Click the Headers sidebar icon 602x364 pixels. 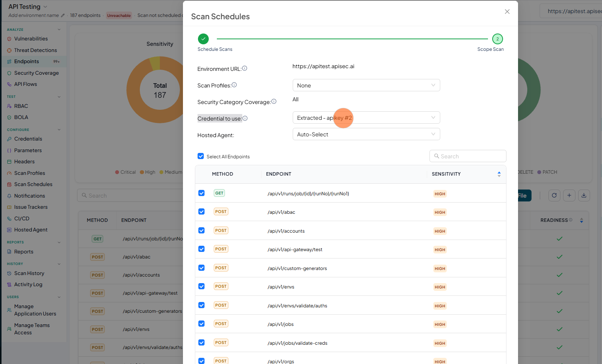point(9,162)
